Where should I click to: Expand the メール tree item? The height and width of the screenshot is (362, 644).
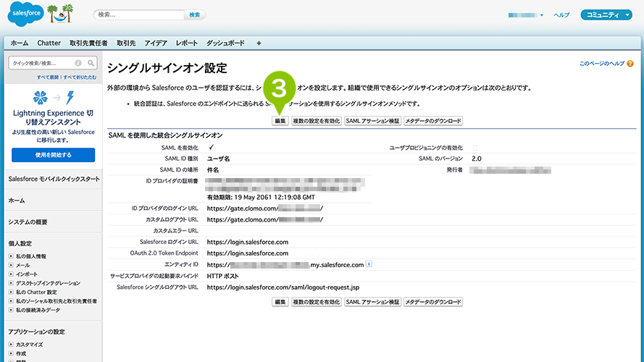click(11, 265)
